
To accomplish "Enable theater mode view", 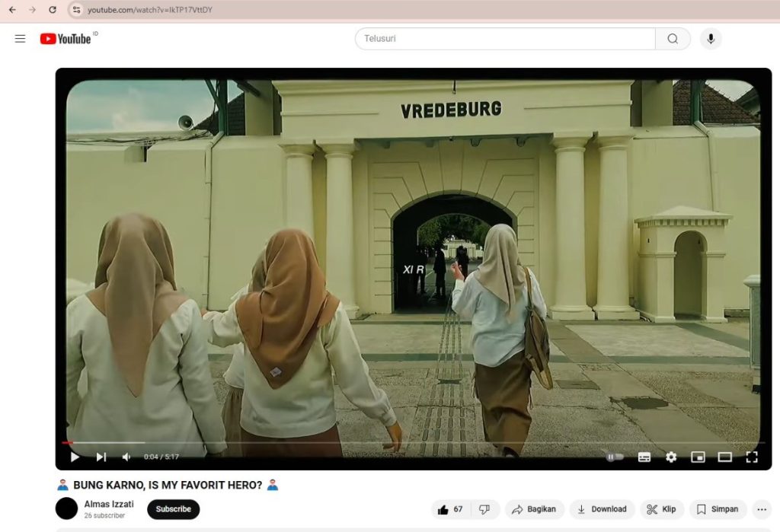I will 724,457.
